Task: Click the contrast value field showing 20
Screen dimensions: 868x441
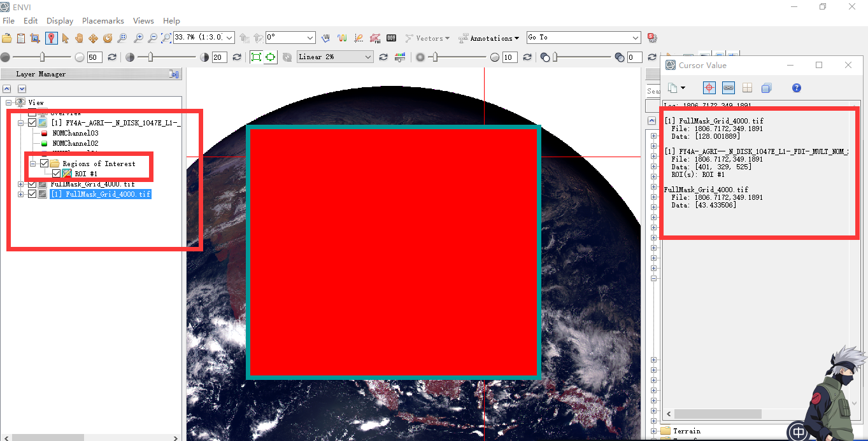Action: pos(219,57)
